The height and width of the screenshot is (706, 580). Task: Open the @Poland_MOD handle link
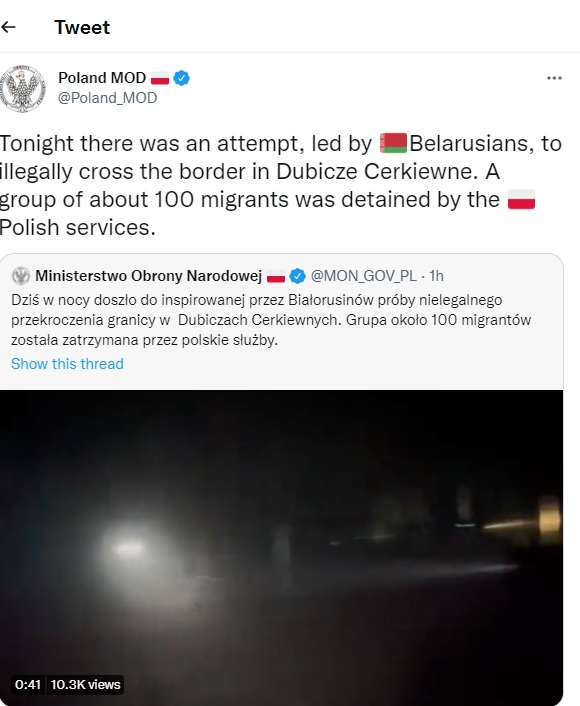coord(108,98)
